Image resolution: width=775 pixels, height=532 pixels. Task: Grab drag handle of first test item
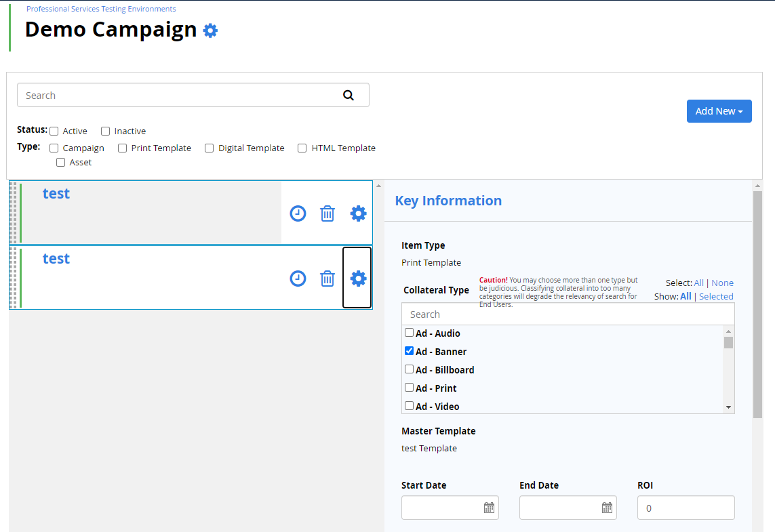point(14,212)
